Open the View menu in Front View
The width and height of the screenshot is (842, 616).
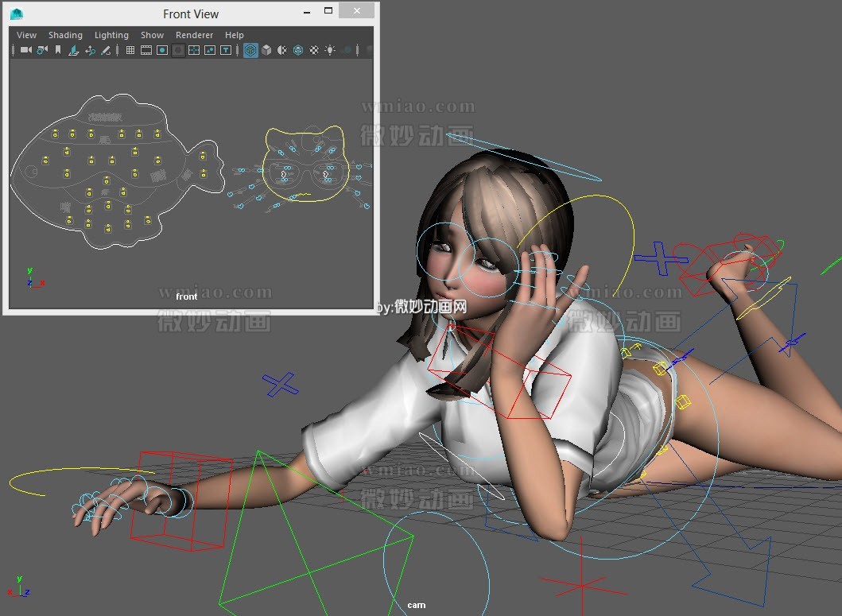click(26, 34)
